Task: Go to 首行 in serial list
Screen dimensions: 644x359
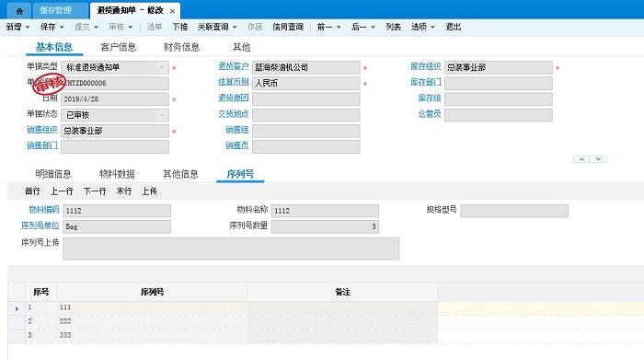Action: [32, 191]
